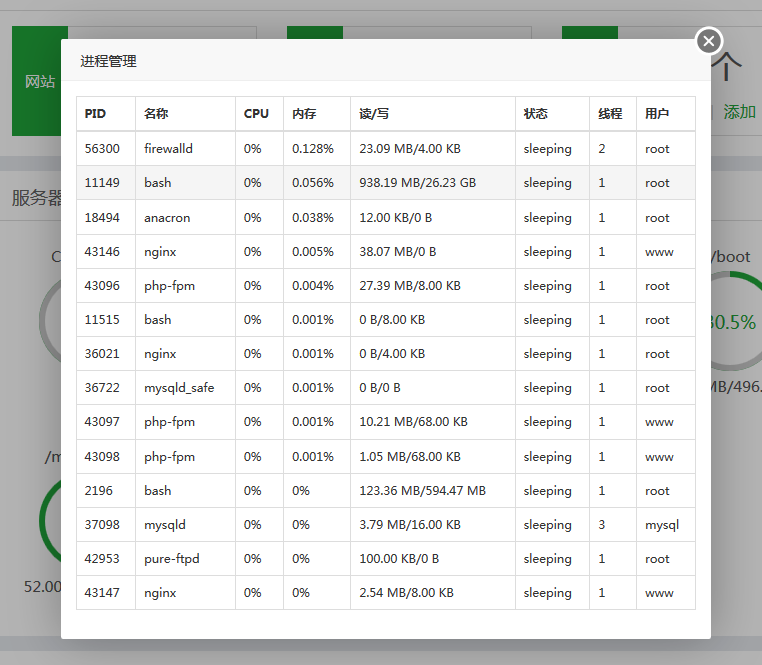
Task: Open the 网站 green card behind dialog
Action: (36, 81)
